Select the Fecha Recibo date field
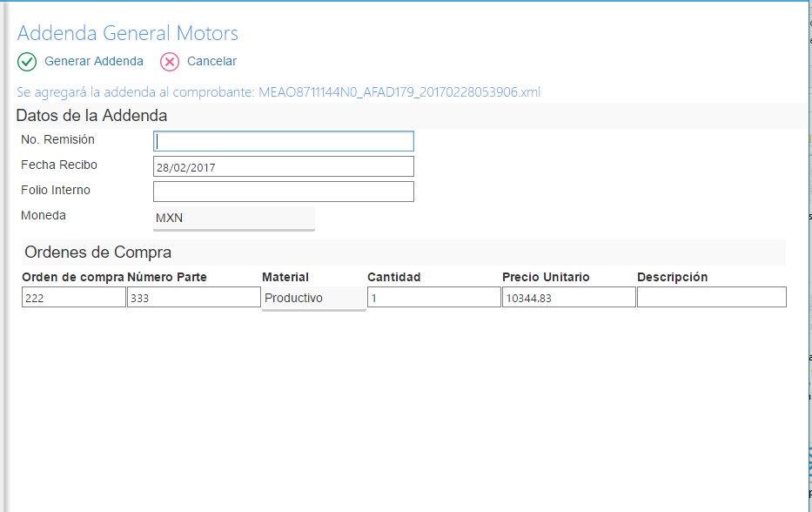The width and height of the screenshot is (812, 512). coord(283,167)
